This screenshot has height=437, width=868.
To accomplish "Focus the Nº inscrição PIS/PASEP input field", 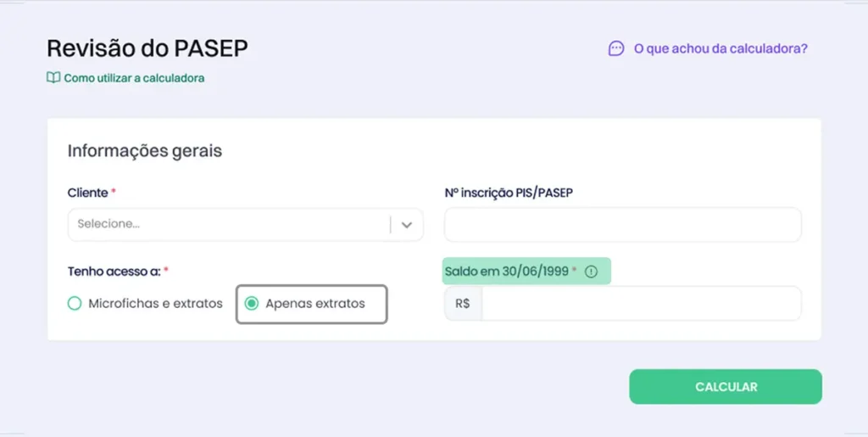I will coord(622,225).
